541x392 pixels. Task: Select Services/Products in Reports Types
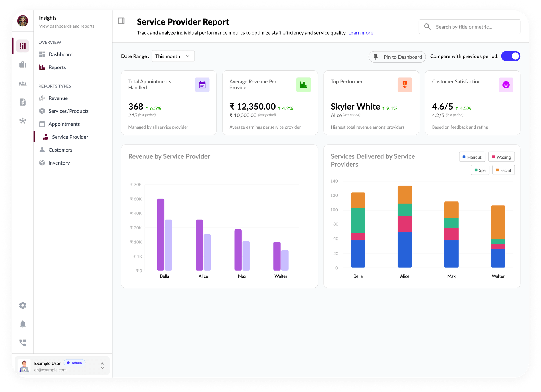pyautogui.click(x=68, y=111)
